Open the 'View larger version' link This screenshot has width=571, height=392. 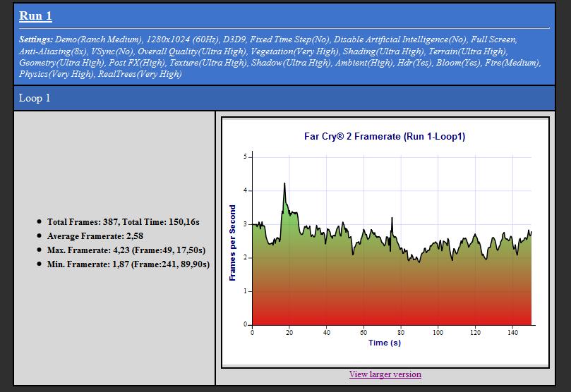tap(385, 374)
